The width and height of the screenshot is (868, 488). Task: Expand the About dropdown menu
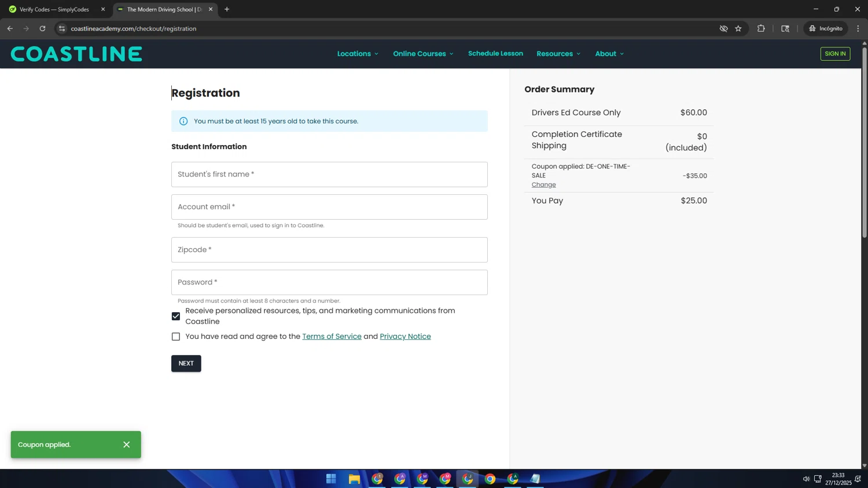pyautogui.click(x=609, y=54)
